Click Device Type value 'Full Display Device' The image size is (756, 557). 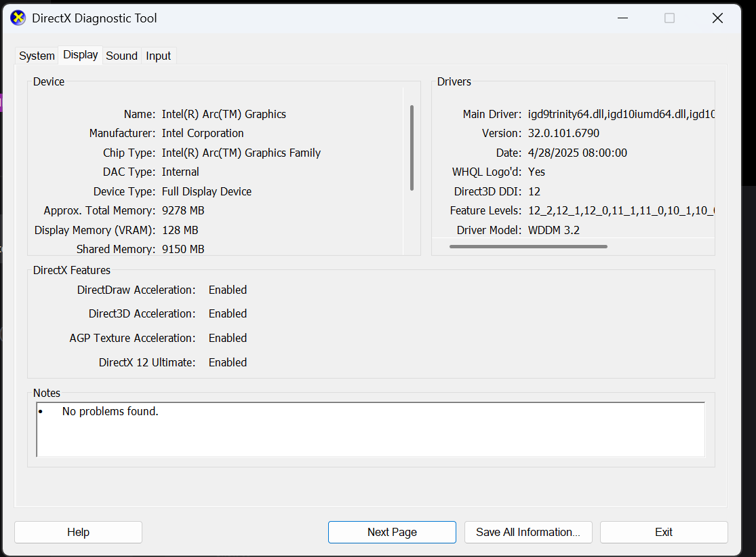coord(206,191)
